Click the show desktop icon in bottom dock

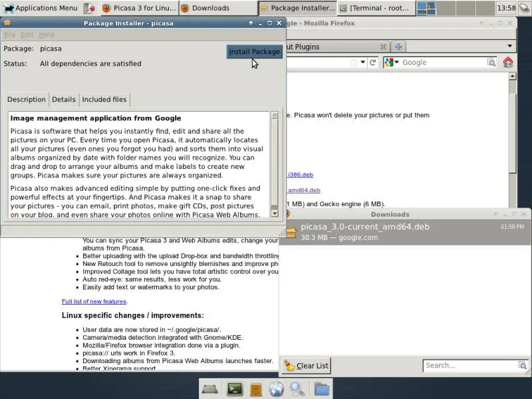(209, 389)
